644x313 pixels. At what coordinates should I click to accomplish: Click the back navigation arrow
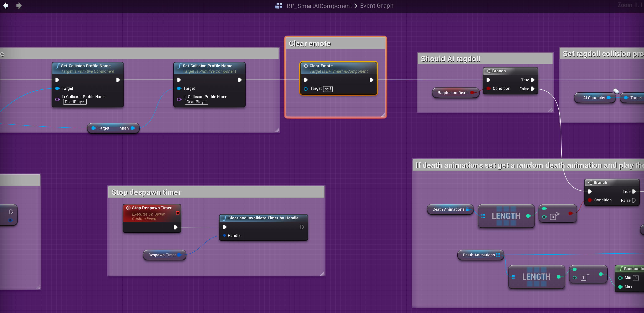(x=5, y=5)
